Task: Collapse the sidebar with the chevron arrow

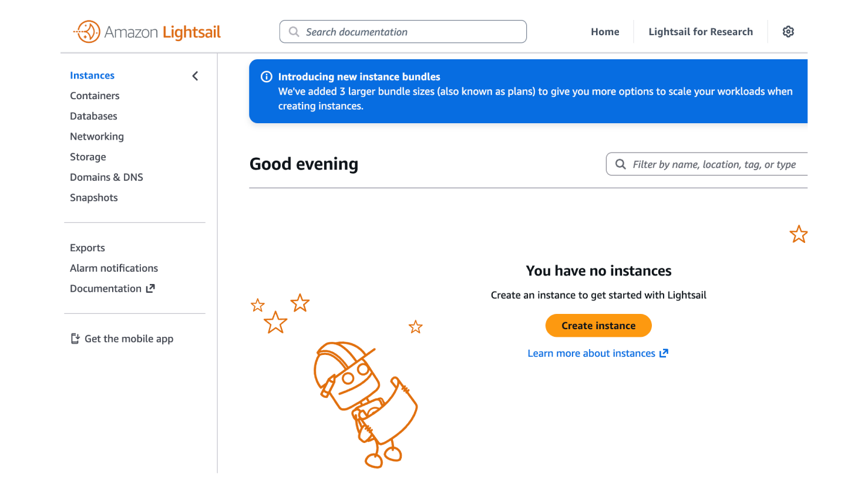Action: [196, 76]
